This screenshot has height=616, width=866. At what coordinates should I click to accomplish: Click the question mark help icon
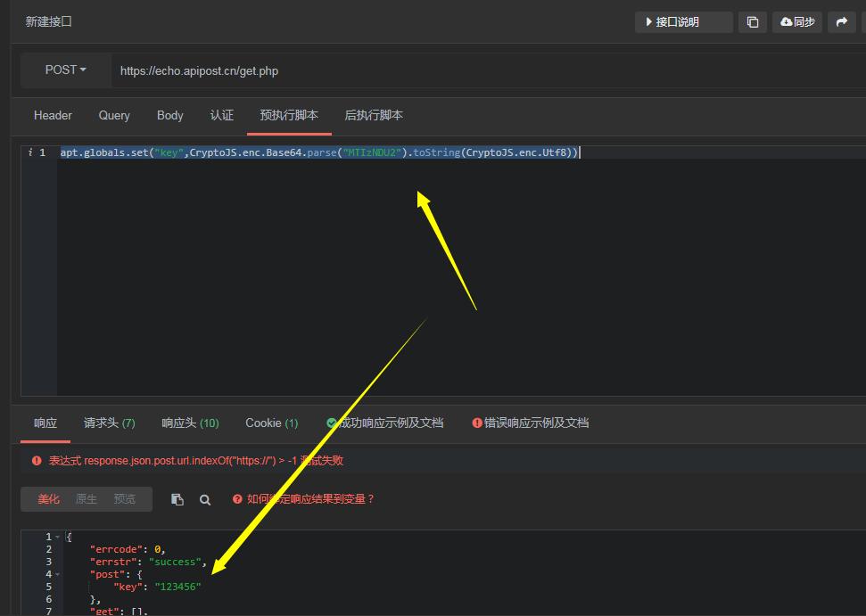click(237, 499)
